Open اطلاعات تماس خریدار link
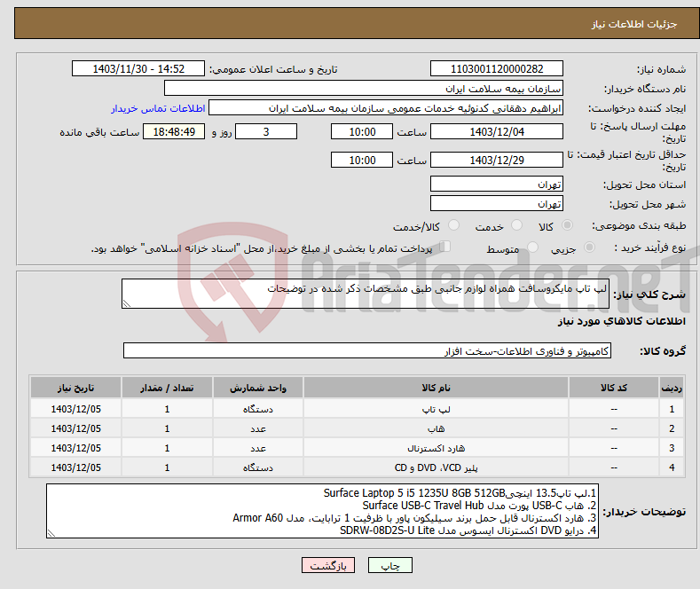 (x=158, y=108)
